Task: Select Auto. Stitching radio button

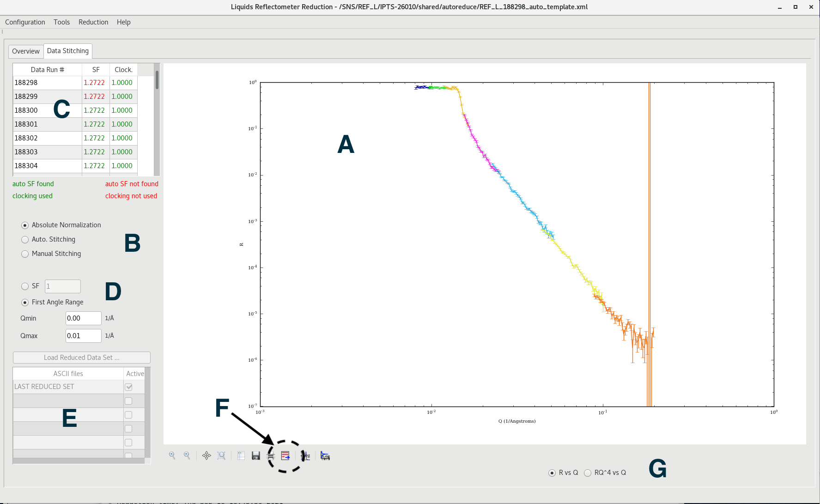Action: (25, 240)
